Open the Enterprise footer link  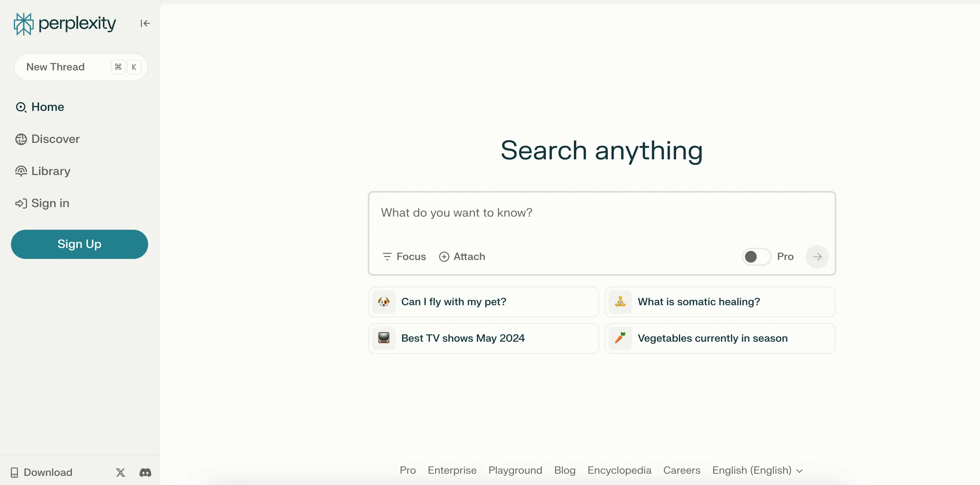[x=452, y=470]
